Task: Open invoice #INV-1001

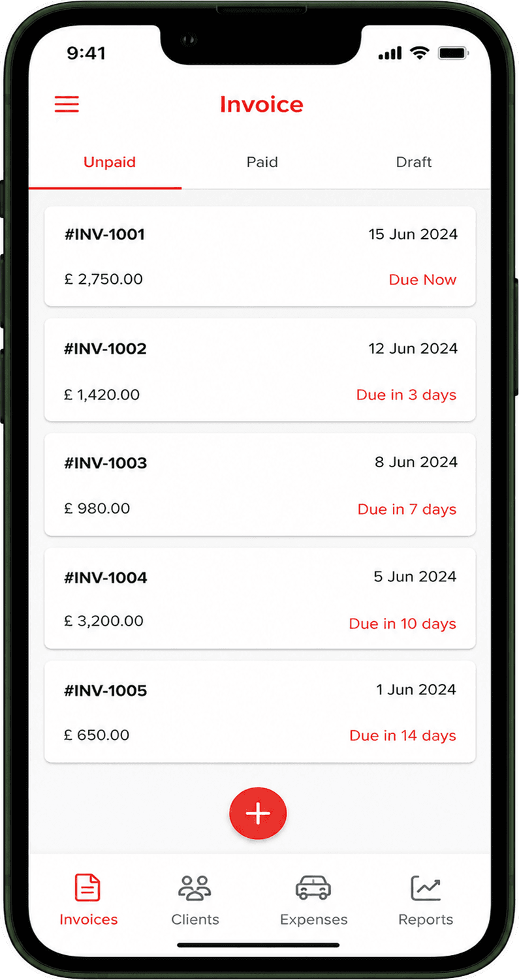Action: click(x=260, y=256)
